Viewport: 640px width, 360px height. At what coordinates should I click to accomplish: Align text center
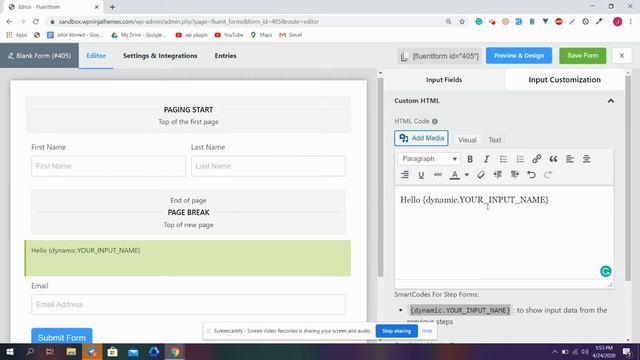point(587,159)
